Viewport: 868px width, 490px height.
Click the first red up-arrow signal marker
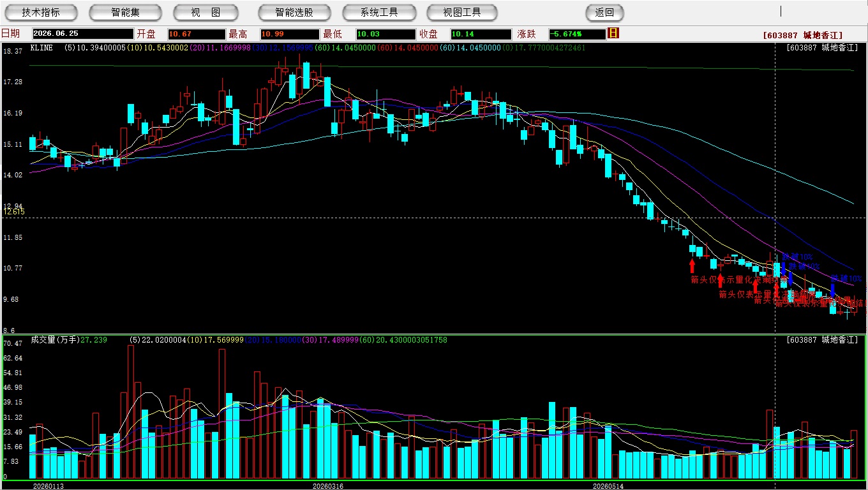coord(692,265)
